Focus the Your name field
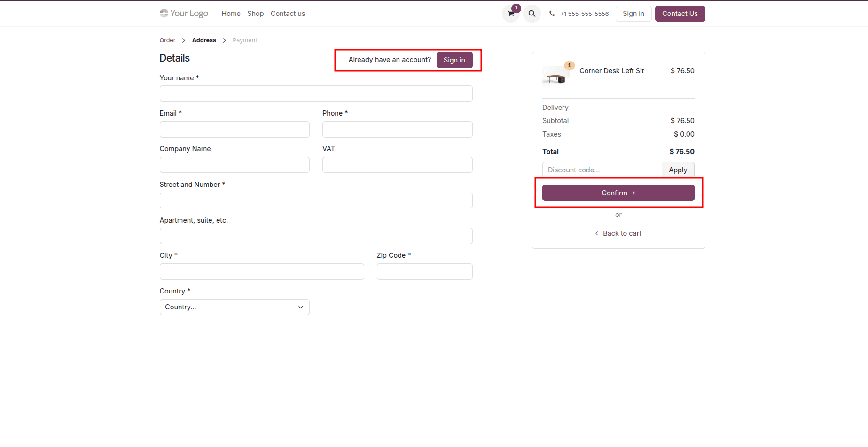This screenshot has height=447, width=868. [x=316, y=93]
